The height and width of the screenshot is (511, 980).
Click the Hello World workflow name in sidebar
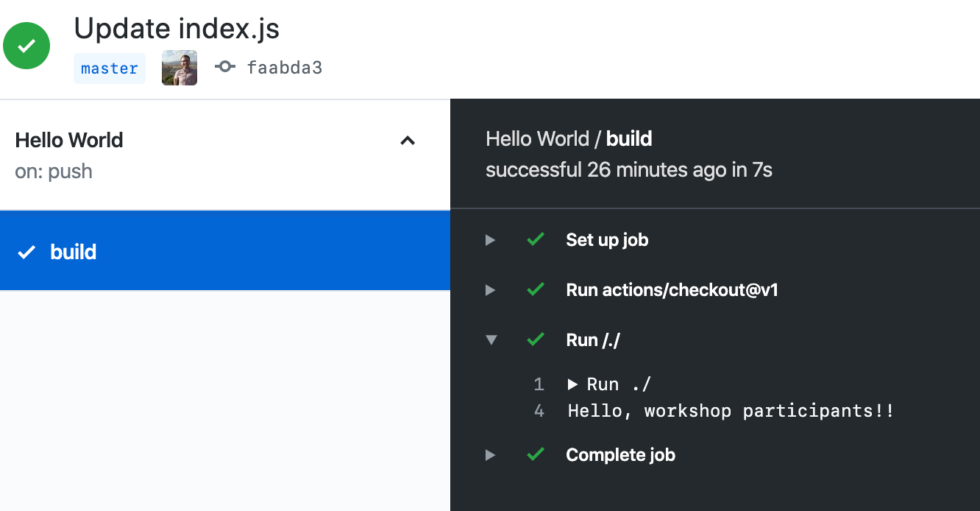69,140
